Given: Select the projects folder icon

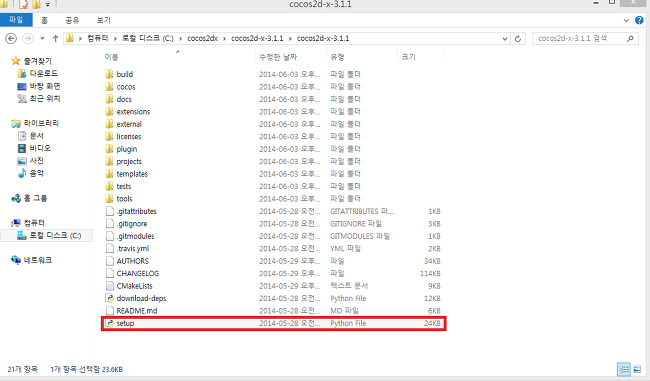Looking at the screenshot, I should tap(109, 161).
